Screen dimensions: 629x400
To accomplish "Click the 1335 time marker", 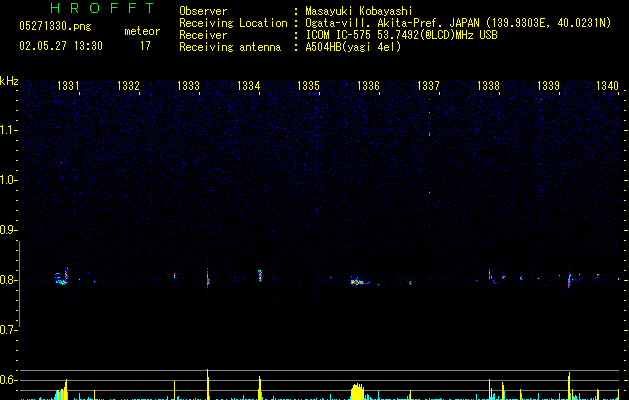I will [308, 86].
